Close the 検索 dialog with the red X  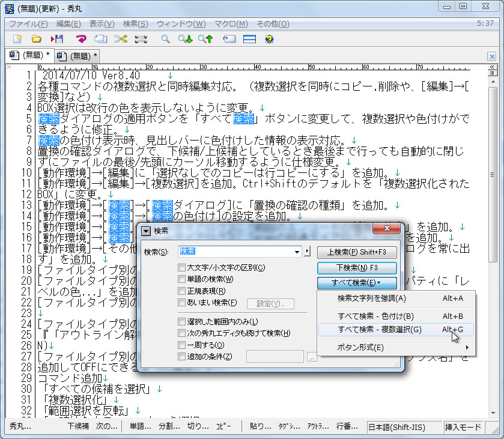pos(387,228)
